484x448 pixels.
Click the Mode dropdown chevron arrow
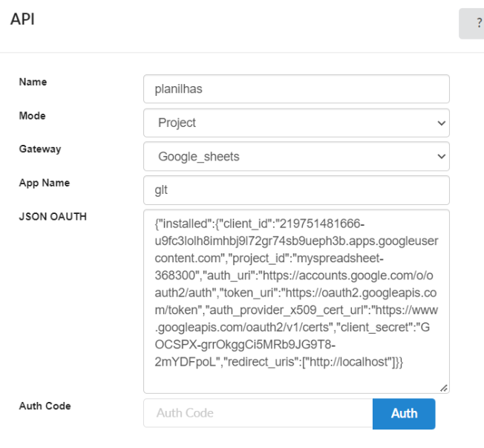coord(441,123)
